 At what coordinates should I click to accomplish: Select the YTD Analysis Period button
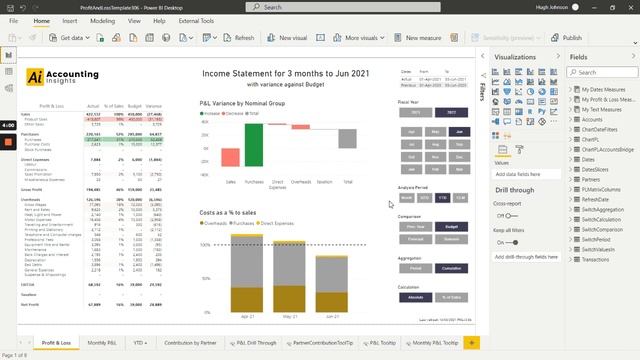pos(442,198)
